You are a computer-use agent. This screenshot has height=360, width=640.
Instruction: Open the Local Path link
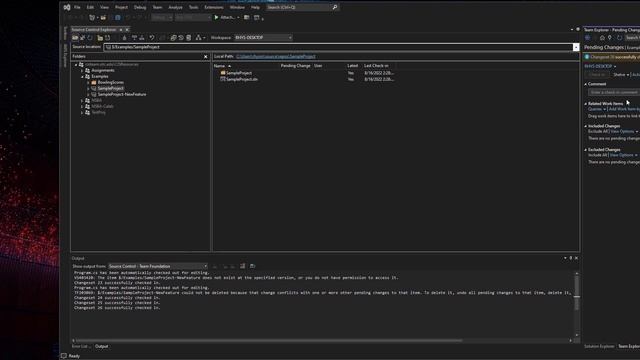click(276, 56)
